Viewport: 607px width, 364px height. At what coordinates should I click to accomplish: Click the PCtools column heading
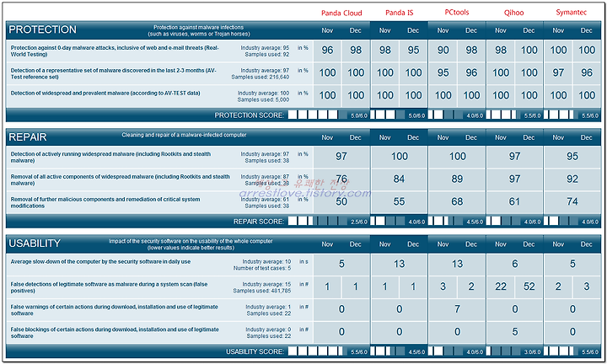(x=457, y=13)
